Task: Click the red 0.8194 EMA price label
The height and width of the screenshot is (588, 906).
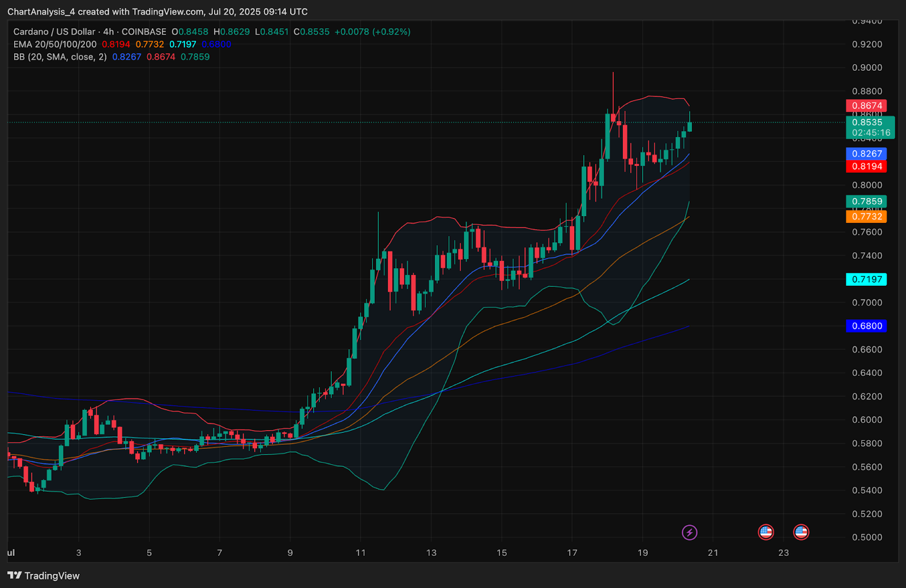Action: [x=866, y=166]
